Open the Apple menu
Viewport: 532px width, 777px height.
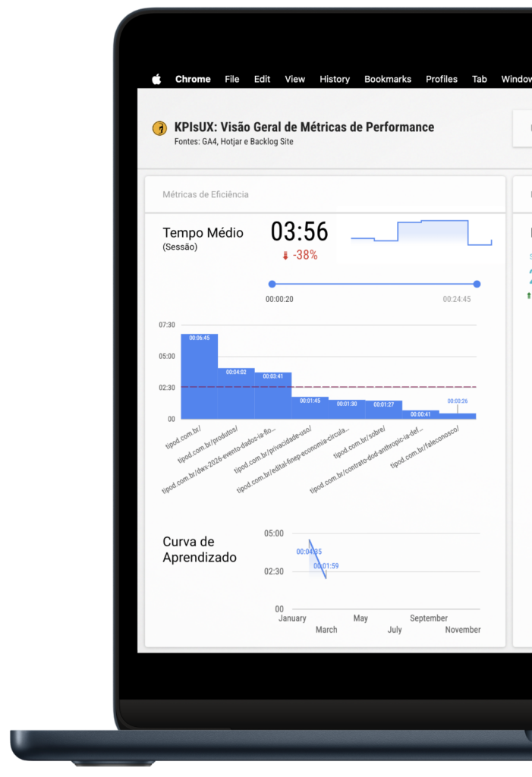coord(156,79)
